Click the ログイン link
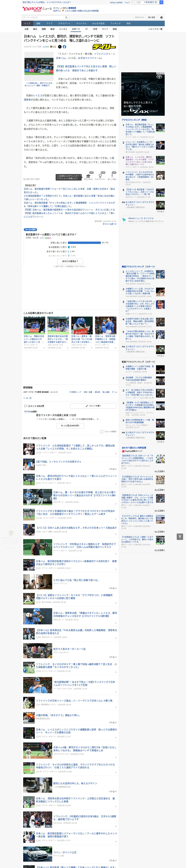 [x=57, y=11]
